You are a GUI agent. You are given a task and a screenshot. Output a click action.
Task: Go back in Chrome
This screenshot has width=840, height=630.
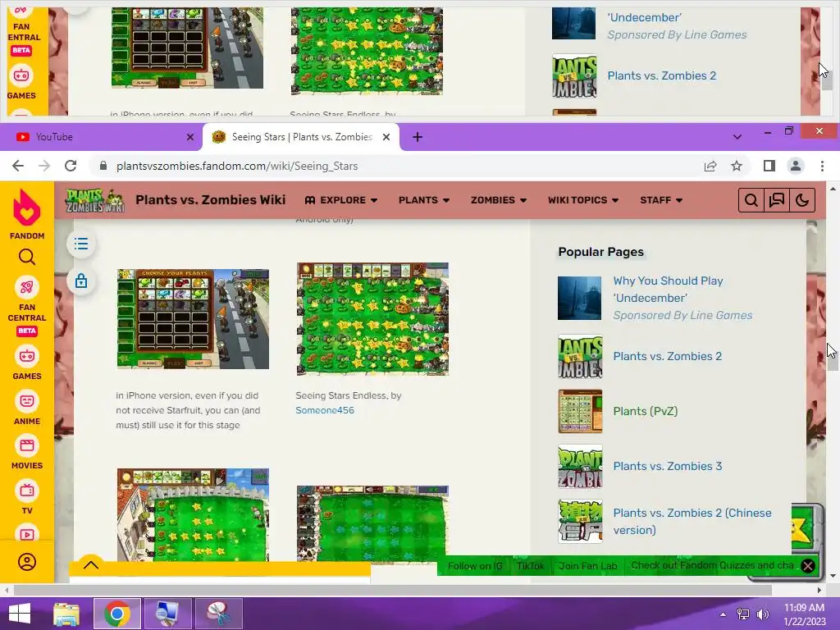click(18, 166)
